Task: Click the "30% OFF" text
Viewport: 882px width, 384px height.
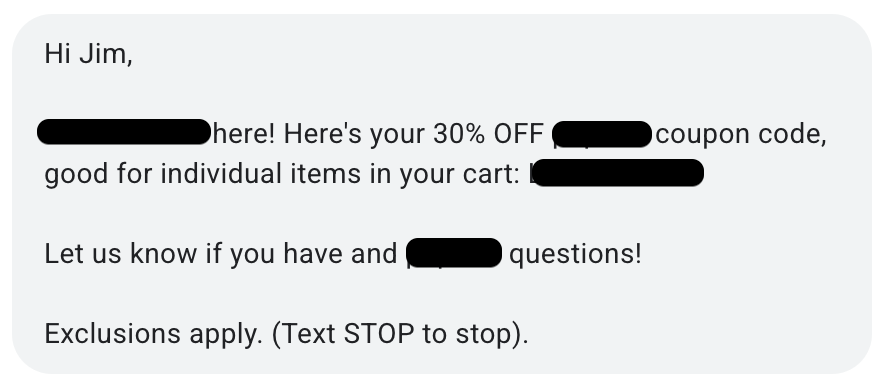Action: click(488, 134)
